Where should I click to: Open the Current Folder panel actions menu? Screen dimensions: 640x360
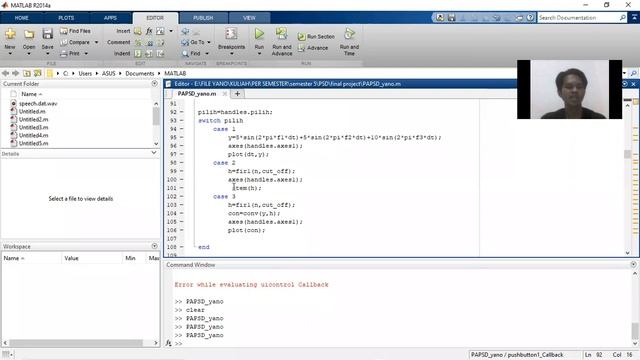154,84
